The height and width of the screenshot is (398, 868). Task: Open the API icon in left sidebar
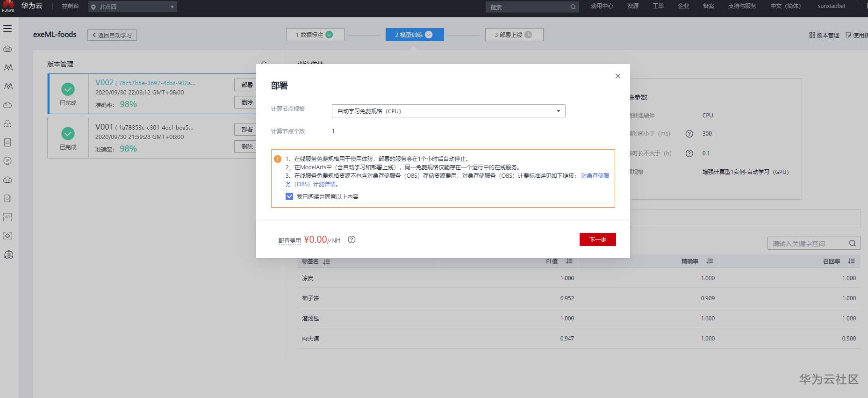point(7,217)
